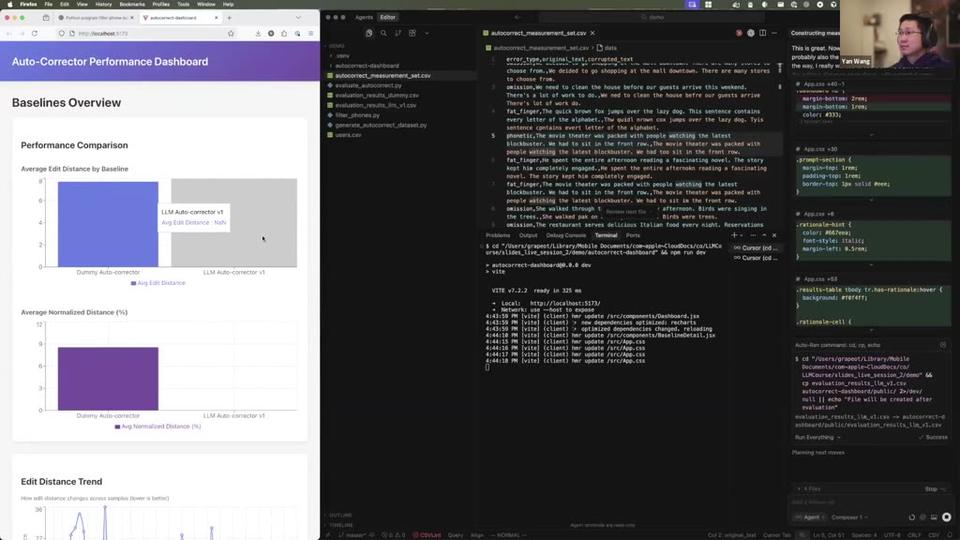Open users.csv file
Screen dimensions: 960x540
(x=348, y=135)
